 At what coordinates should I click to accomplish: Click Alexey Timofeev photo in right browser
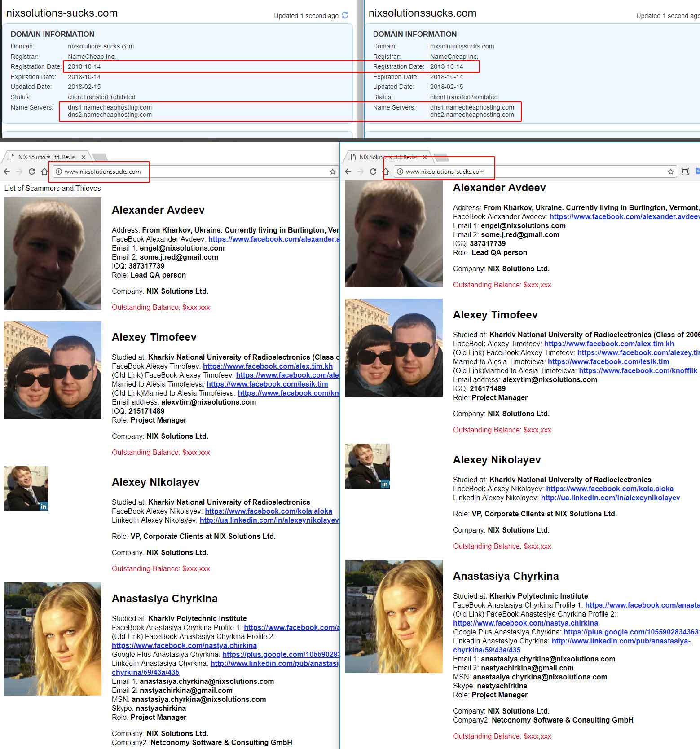[x=394, y=348]
